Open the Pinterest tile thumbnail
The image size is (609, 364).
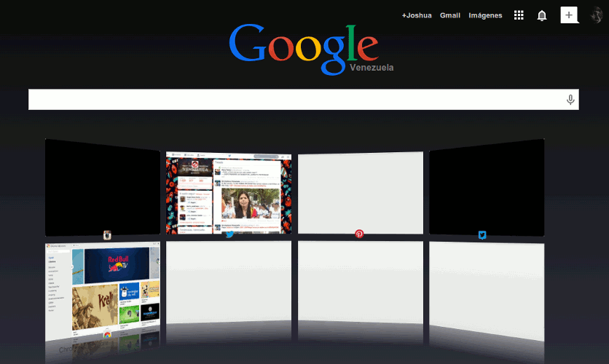(x=361, y=193)
